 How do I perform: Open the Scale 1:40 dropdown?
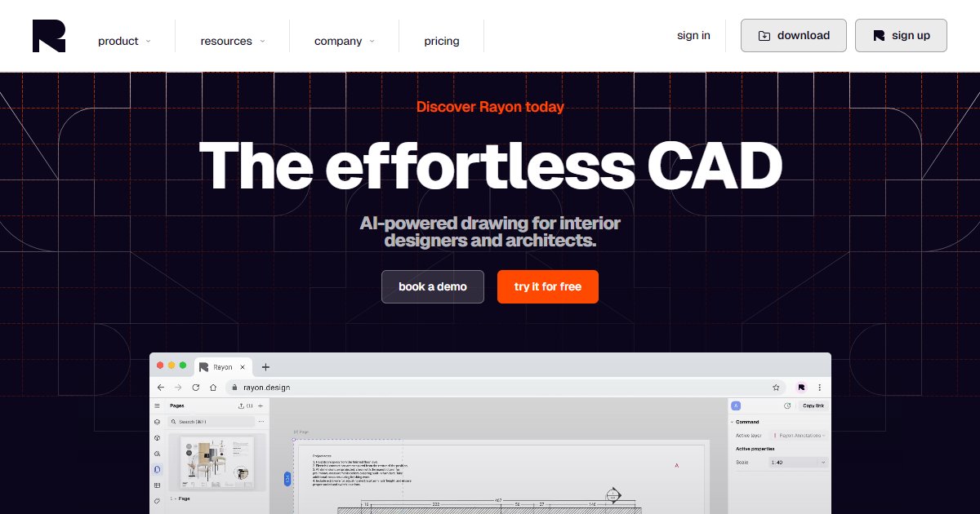click(x=798, y=462)
